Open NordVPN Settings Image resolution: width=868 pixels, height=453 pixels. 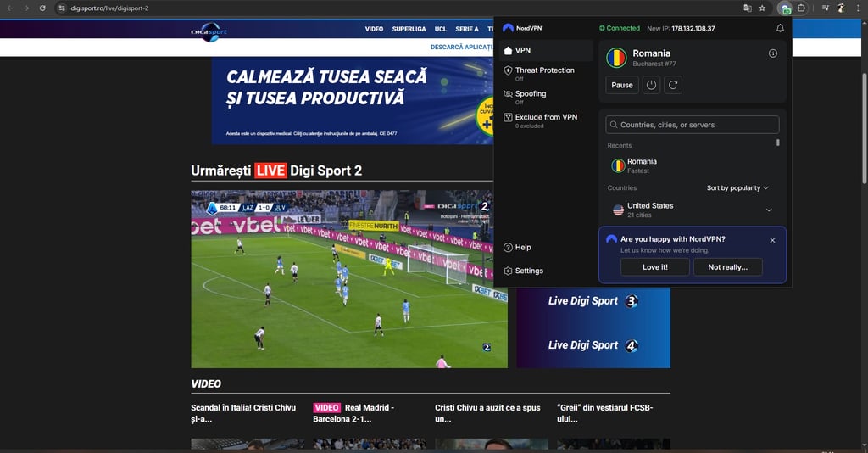523,271
